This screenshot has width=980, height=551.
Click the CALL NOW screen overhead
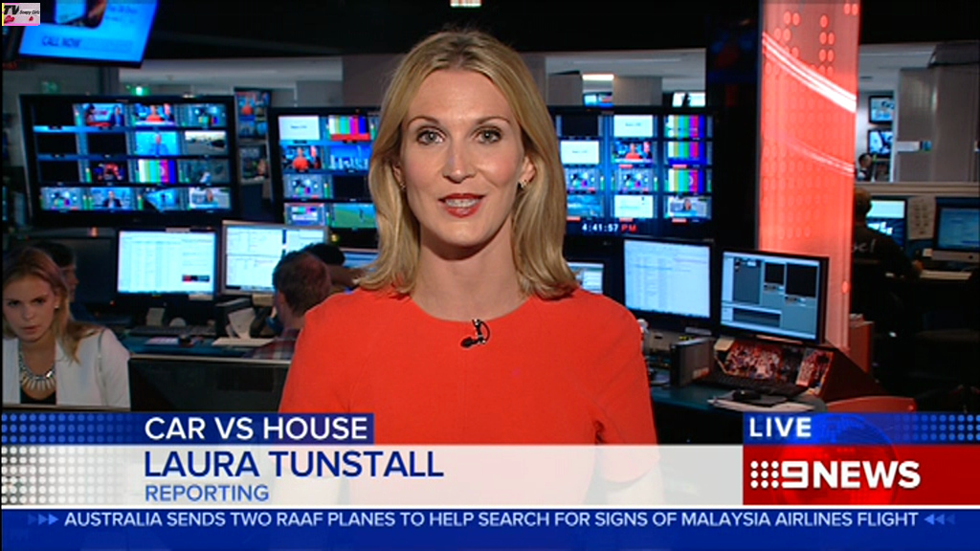point(88,29)
